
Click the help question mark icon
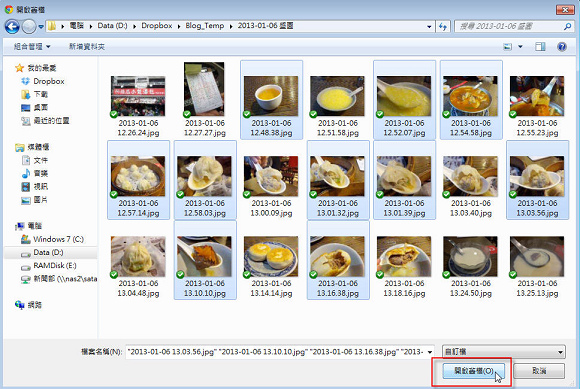(562, 47)
